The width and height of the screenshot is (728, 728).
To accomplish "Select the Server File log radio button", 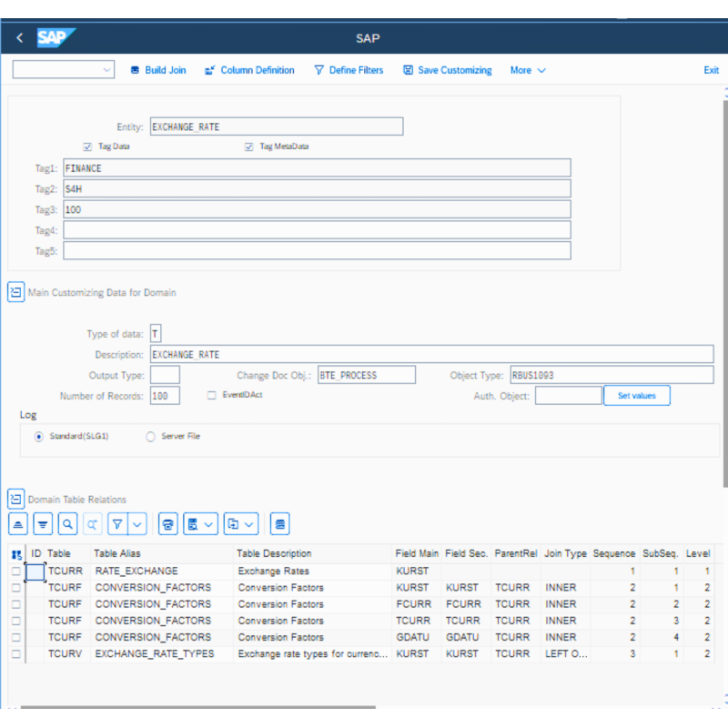I will 150,437.
